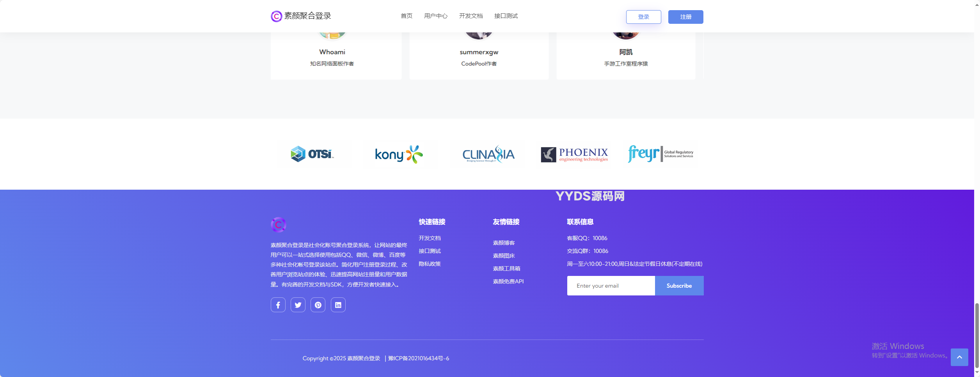
Task: Open the 素颜博客 friendly link
Action: [503, 243]
